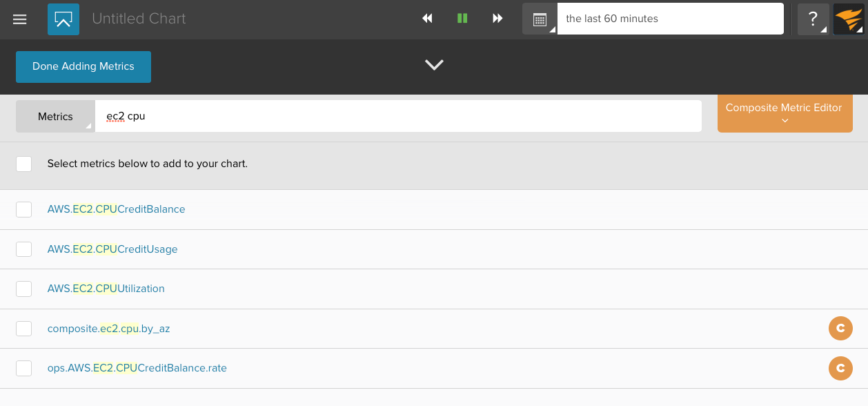Rewind the chart time window
The image size is (868, 406).
coord(427,19)
